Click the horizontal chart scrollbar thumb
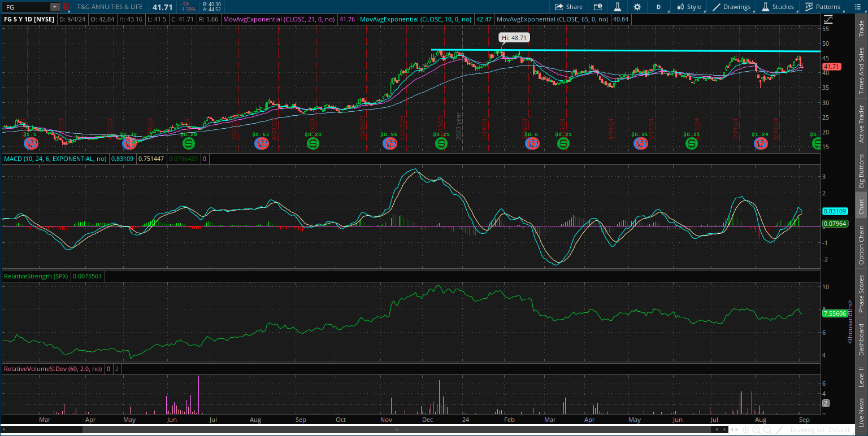Screen dimensions: 868x436 (397, 430)
